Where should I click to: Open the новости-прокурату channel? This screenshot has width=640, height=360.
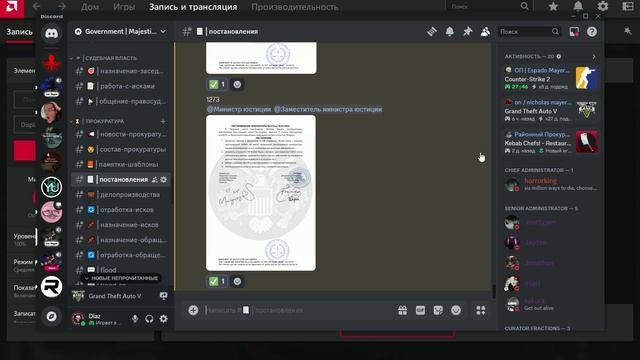(121, 134)
